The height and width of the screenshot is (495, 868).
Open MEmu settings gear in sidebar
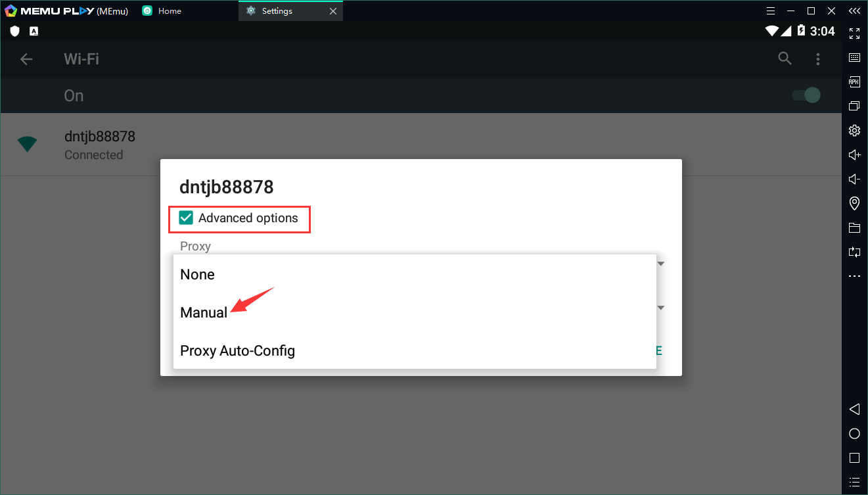tap(854, 130)
